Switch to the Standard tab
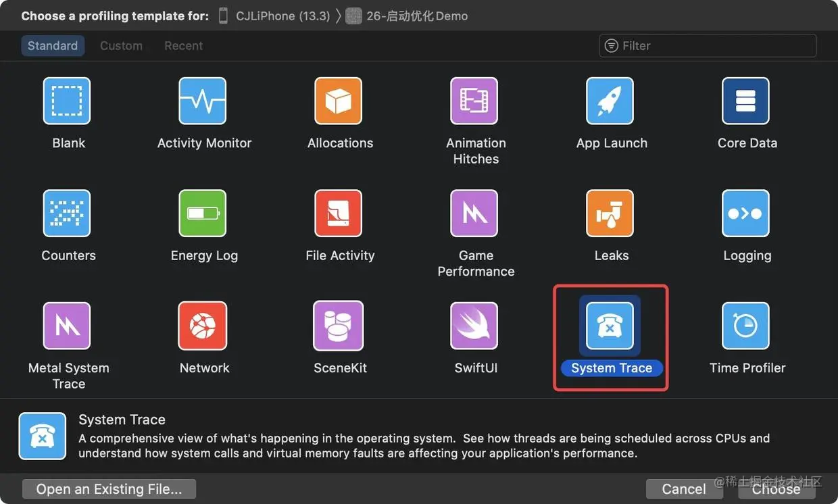The image size is (838, 504). pos(53,46)
